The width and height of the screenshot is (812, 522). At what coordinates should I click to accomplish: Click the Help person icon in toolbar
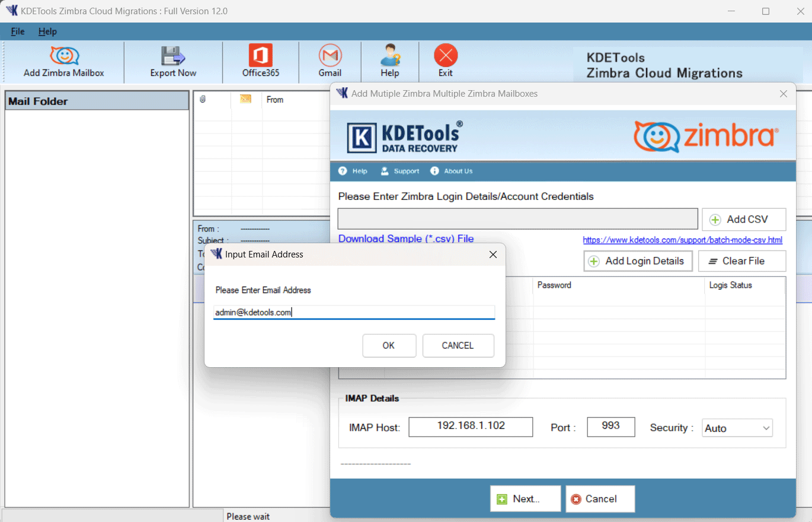[x=390, y=56]
